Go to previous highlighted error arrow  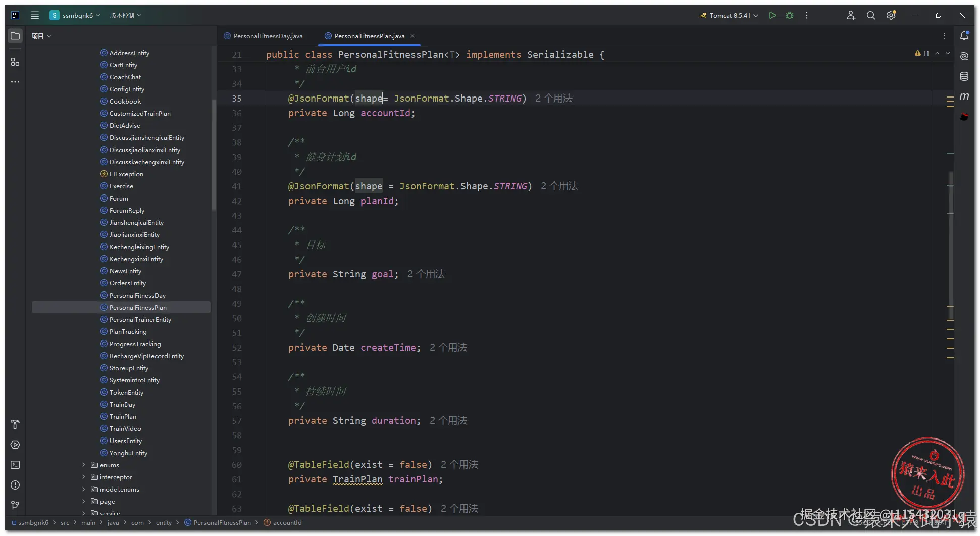(x=937, y=53)
